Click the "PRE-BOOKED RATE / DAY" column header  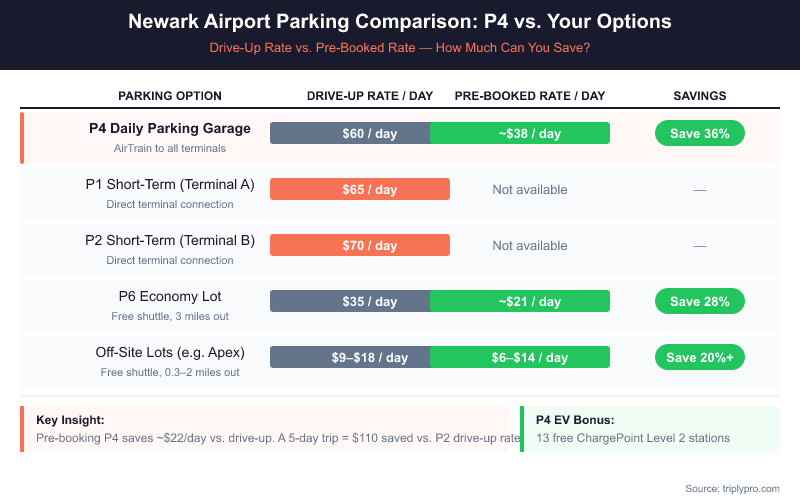[530, 96]
